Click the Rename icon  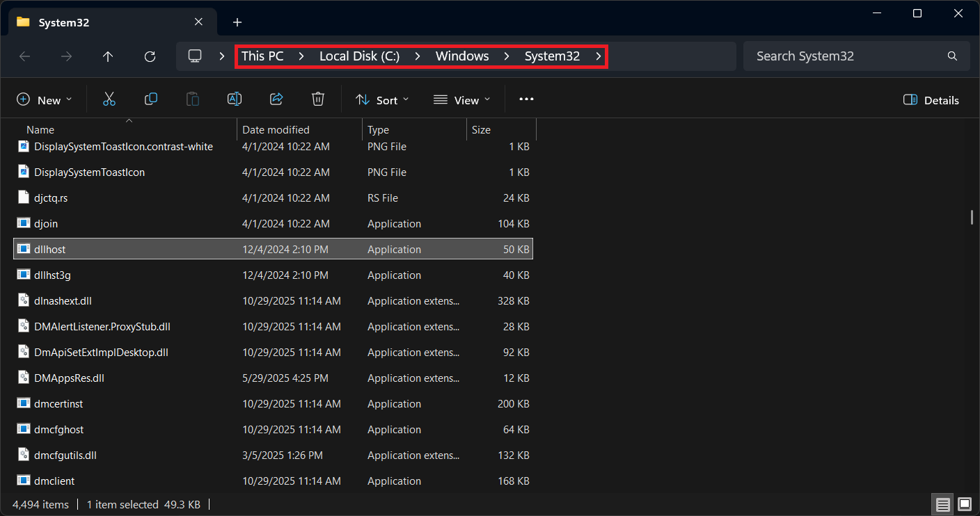(x=235, y=99)
